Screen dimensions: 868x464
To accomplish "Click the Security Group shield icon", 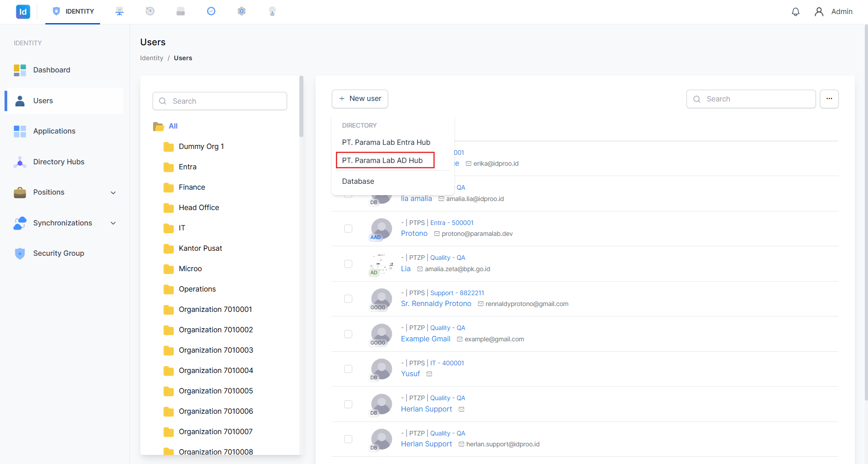I will (x=20, y=254).
